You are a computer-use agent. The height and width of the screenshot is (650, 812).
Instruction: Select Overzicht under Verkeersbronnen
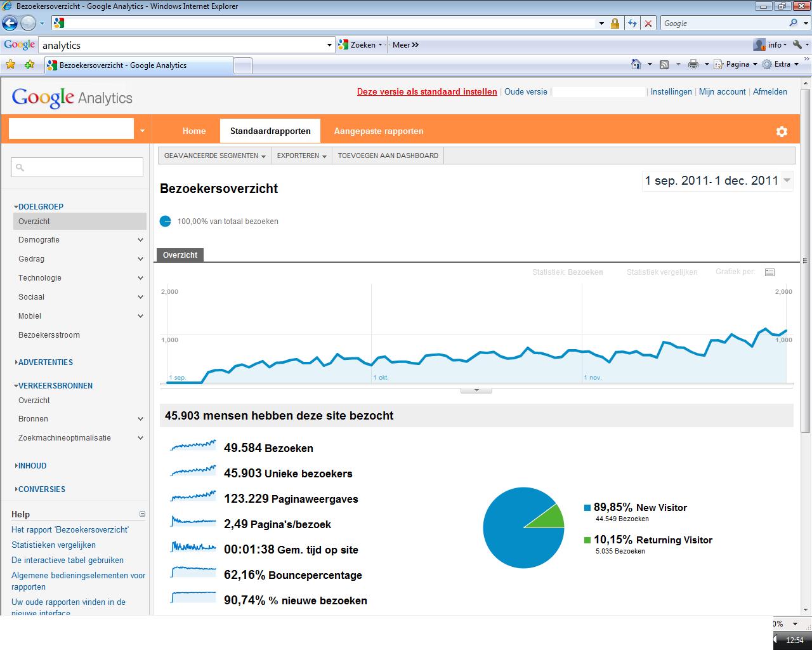34,401
